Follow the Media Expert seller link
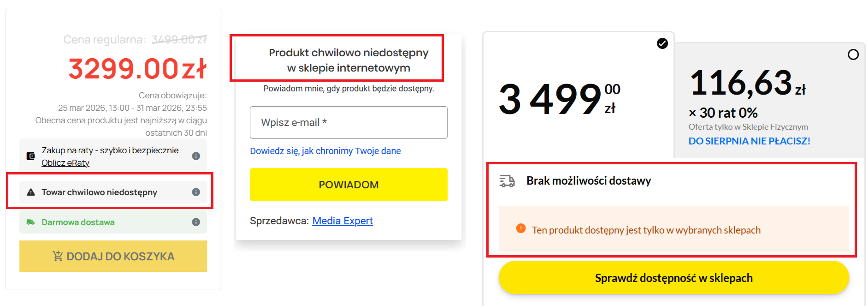868x306 pixels. [x=342, y=221]
